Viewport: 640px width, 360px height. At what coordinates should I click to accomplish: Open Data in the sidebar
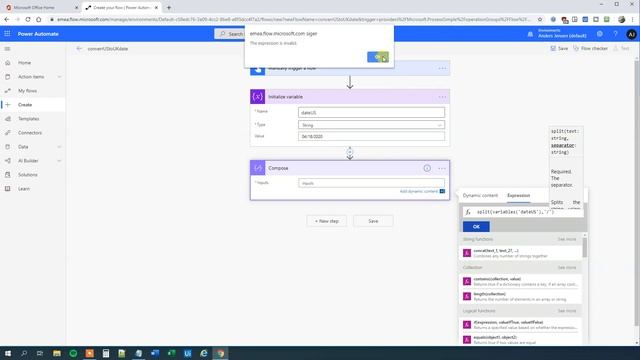pyautogui.click(x=23, y=147)
